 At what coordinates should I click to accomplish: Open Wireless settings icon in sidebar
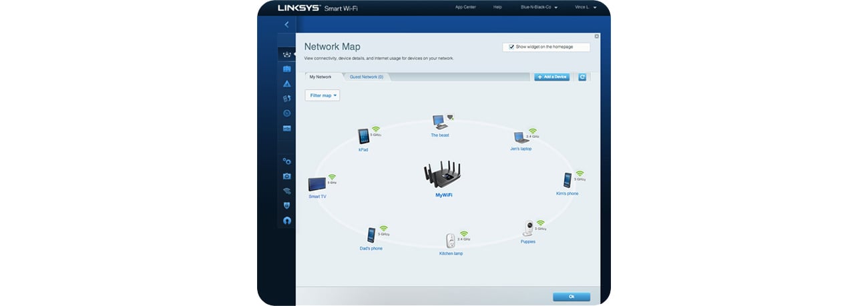tap(286, 191)
